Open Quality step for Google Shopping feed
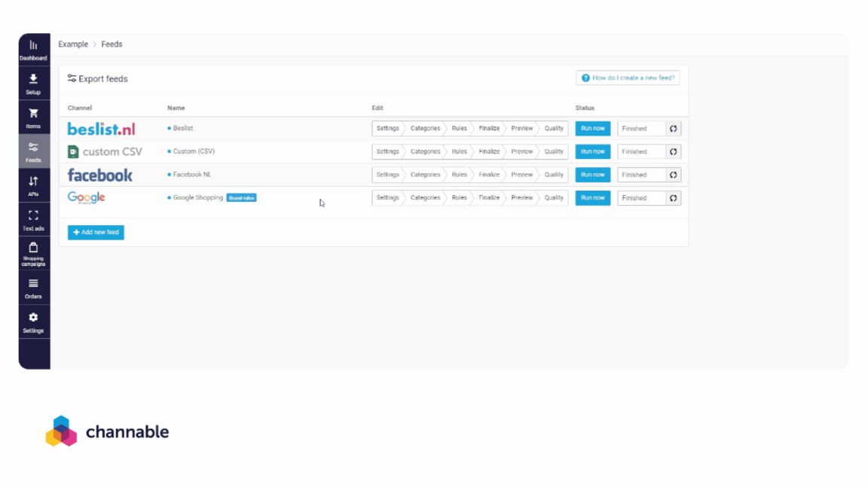Viewport: 868px width, 488px height. 554,198
